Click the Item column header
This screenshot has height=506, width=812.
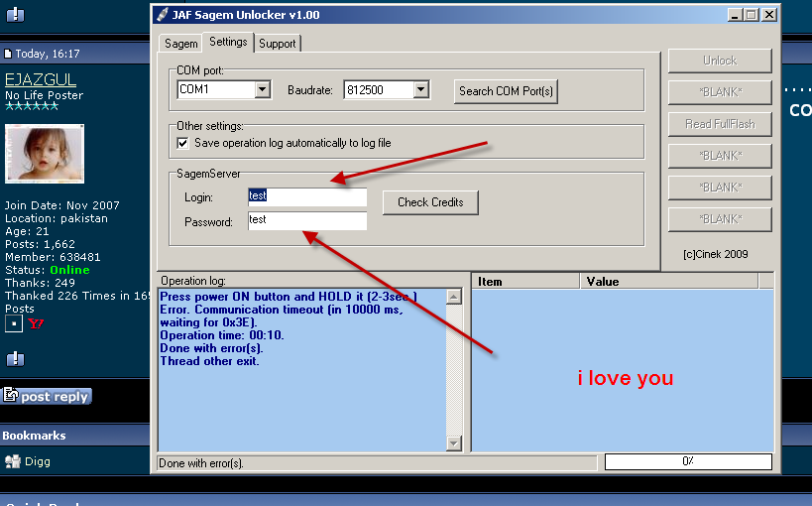click(x=525, y=282)
